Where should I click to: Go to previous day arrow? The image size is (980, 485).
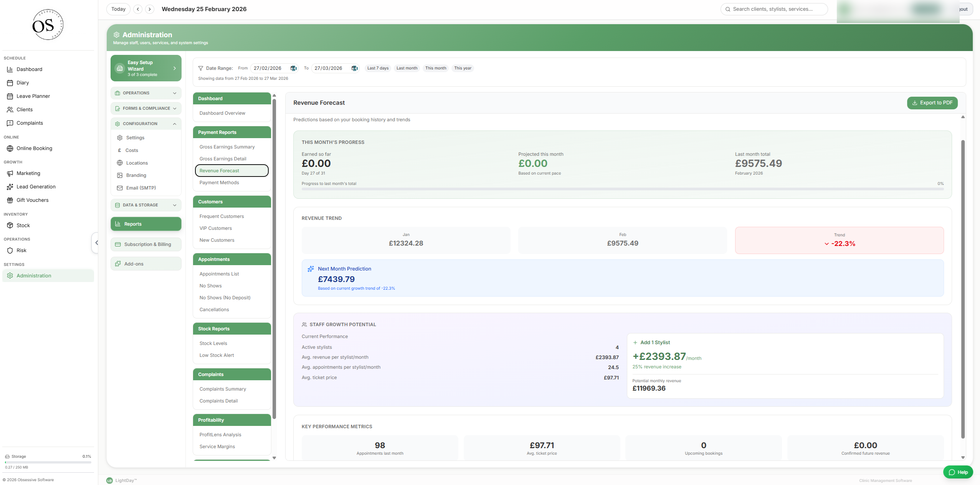(x=138, y=9)
